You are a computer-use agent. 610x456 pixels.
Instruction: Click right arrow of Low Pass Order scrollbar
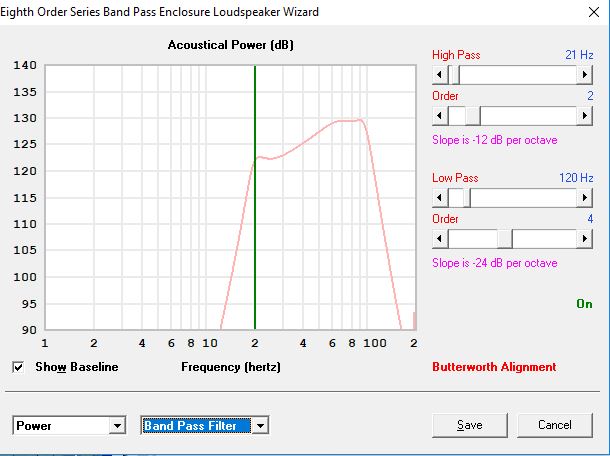pos(584,239)
